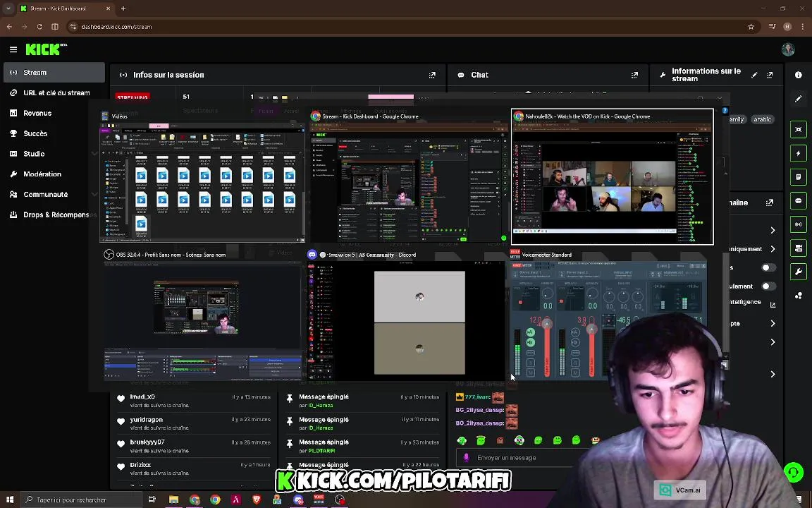
Task: Open the info icon in right toolbar
Action: coord(798,75)
